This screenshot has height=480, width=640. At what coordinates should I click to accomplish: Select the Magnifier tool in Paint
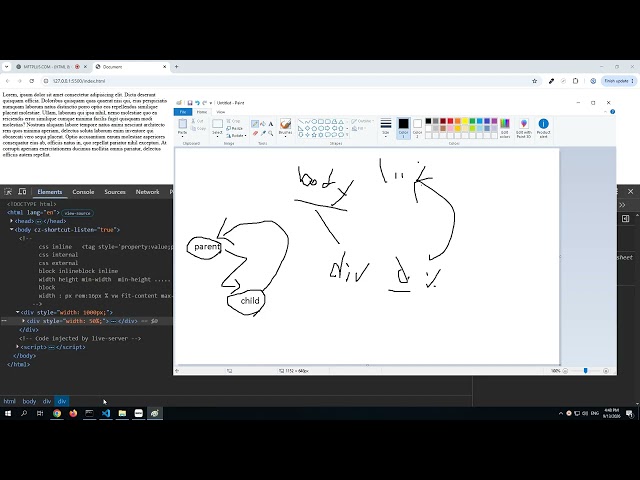pyautogui.click(x=271, y=133)
